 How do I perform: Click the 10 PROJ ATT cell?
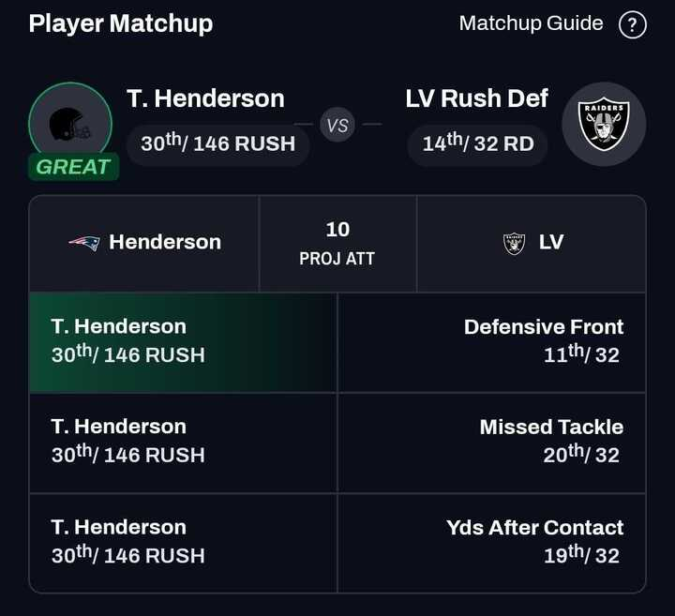click(337, 243)
